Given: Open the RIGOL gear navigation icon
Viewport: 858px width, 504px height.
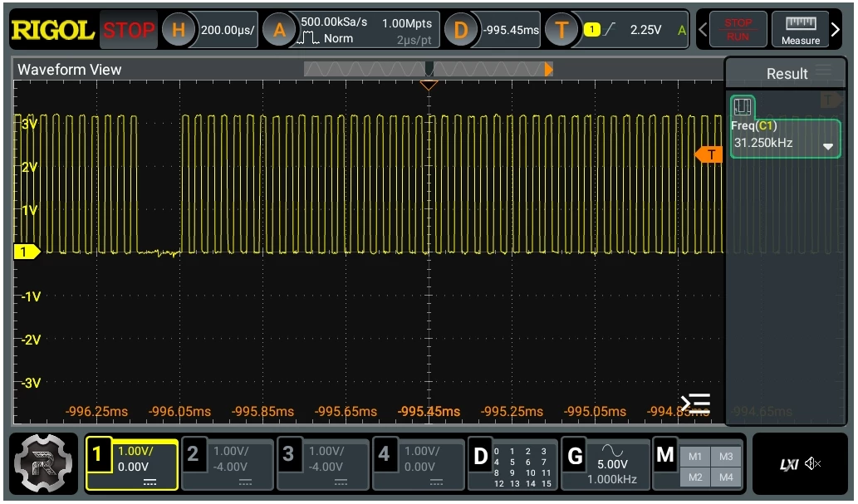Looking at the screenshot, I should click(43, 463).
